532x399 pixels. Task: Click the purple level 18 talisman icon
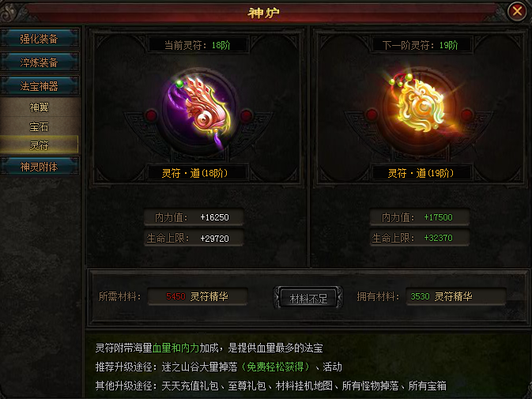(198, 111)
